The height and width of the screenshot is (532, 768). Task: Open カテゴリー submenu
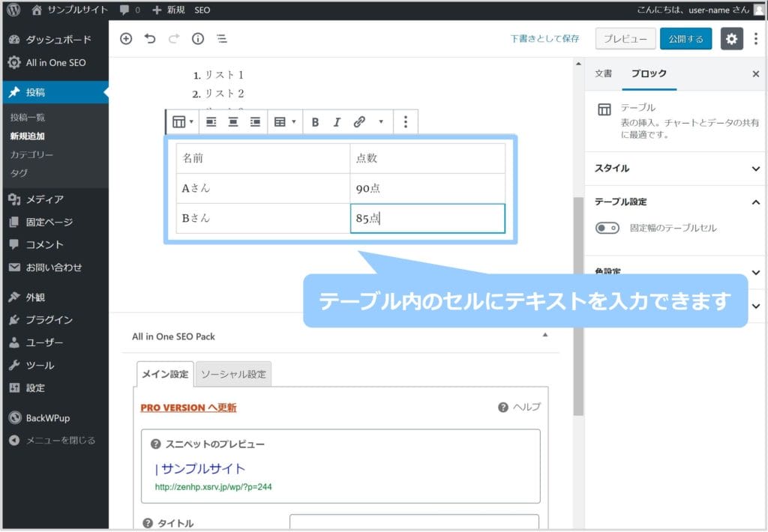(31, 154)
